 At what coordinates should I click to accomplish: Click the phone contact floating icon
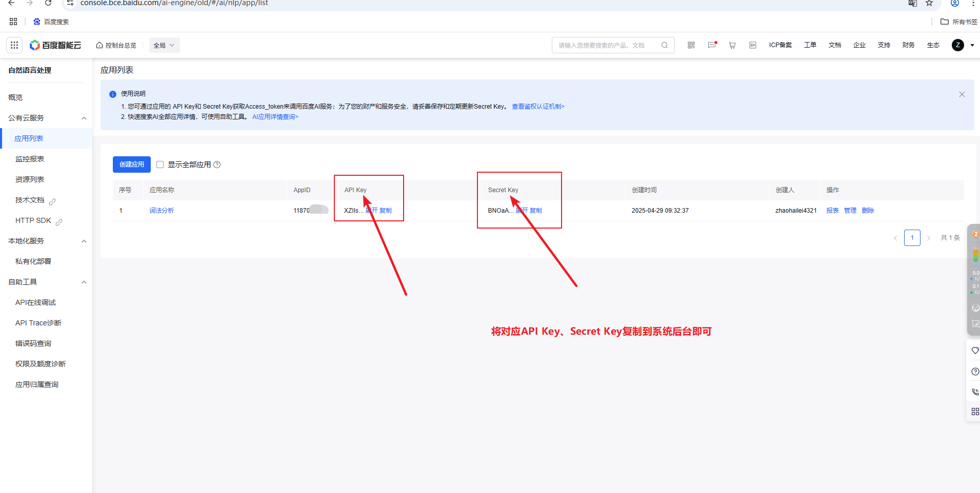[x=975, y=392]
